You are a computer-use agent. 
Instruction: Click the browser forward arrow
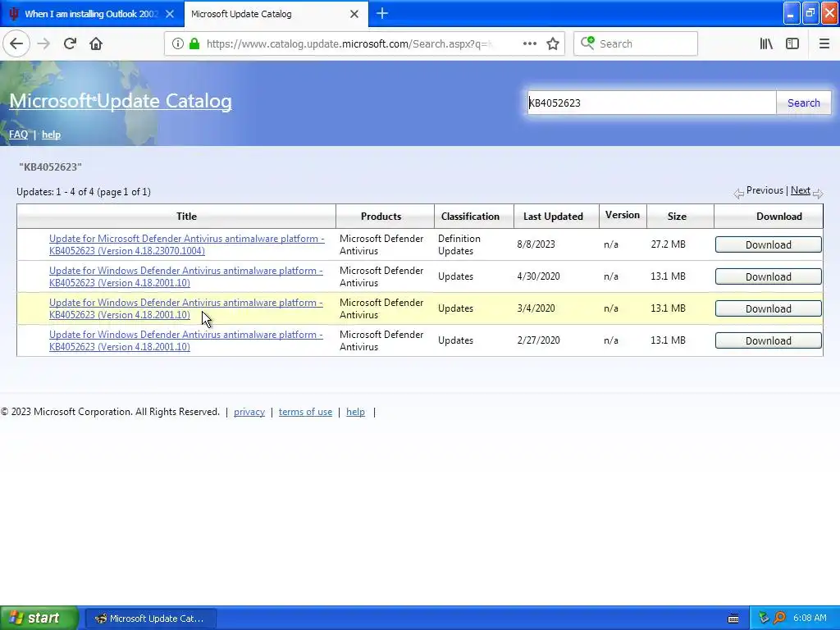click(43, 43)
